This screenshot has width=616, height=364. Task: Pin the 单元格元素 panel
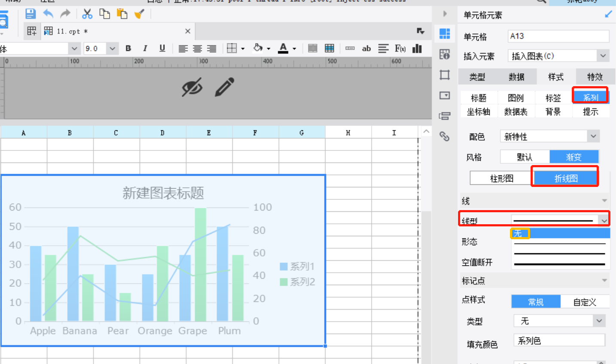(x=608, y=15)
